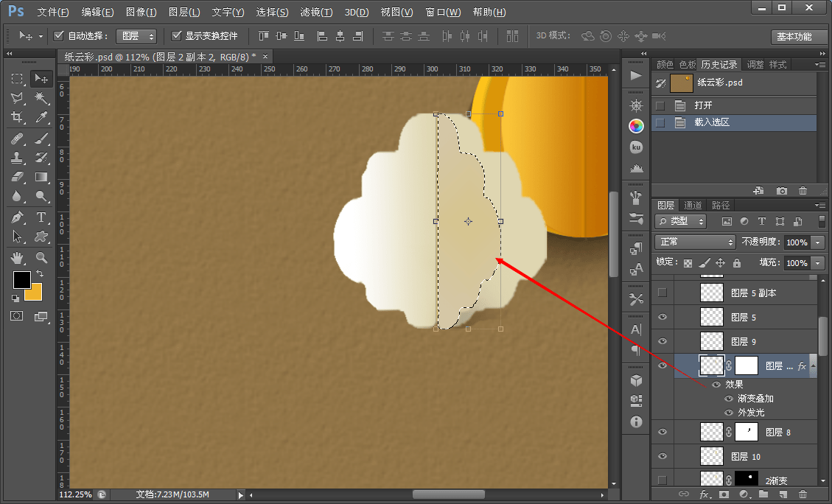Hide the 渐变叠加 effect
832x504 pixels.
729,399
